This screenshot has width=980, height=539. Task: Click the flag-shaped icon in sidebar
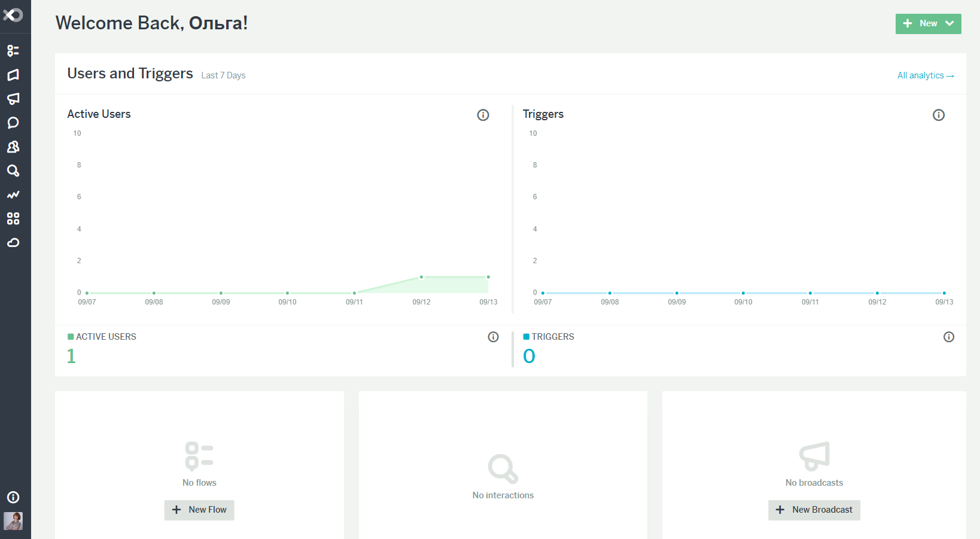coord(13,75)
